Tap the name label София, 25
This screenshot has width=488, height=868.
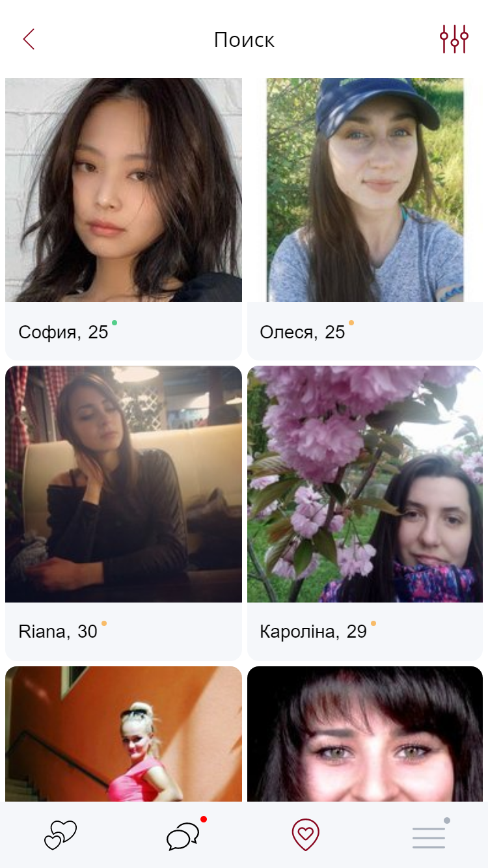click(63, 332)
